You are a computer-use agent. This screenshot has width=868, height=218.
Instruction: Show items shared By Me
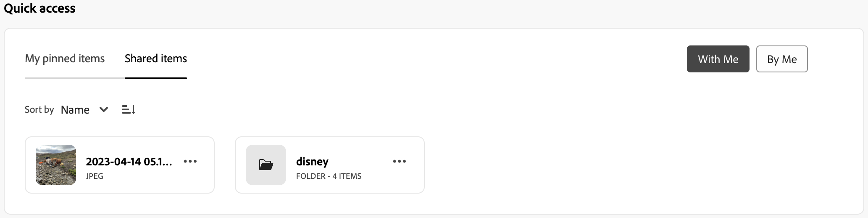(781, 59)
